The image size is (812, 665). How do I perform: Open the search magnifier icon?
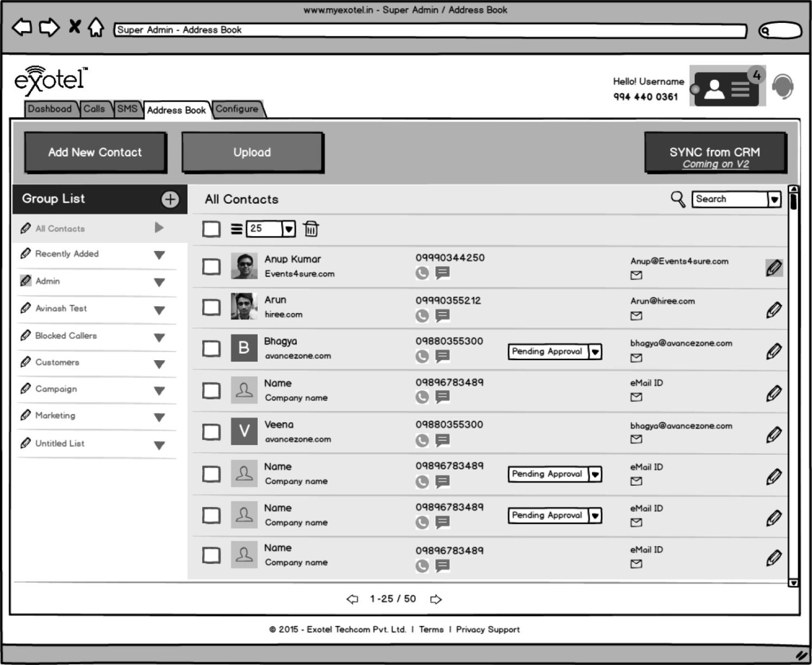point(677,199)
